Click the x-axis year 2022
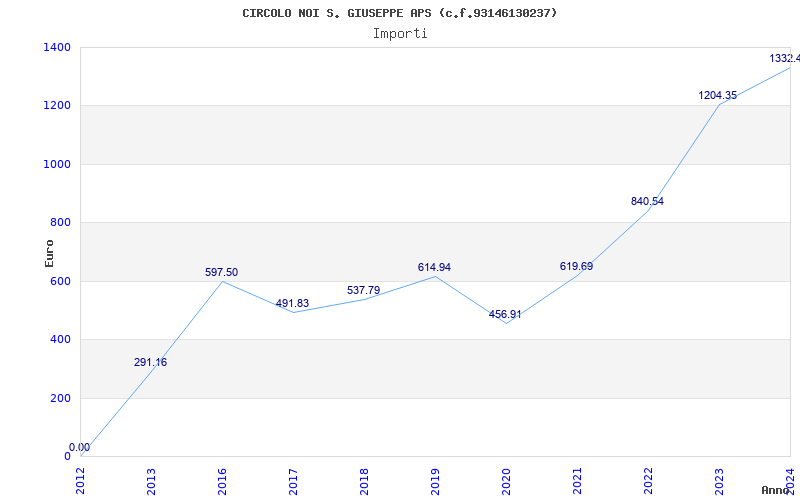 [x=648, y=481]
